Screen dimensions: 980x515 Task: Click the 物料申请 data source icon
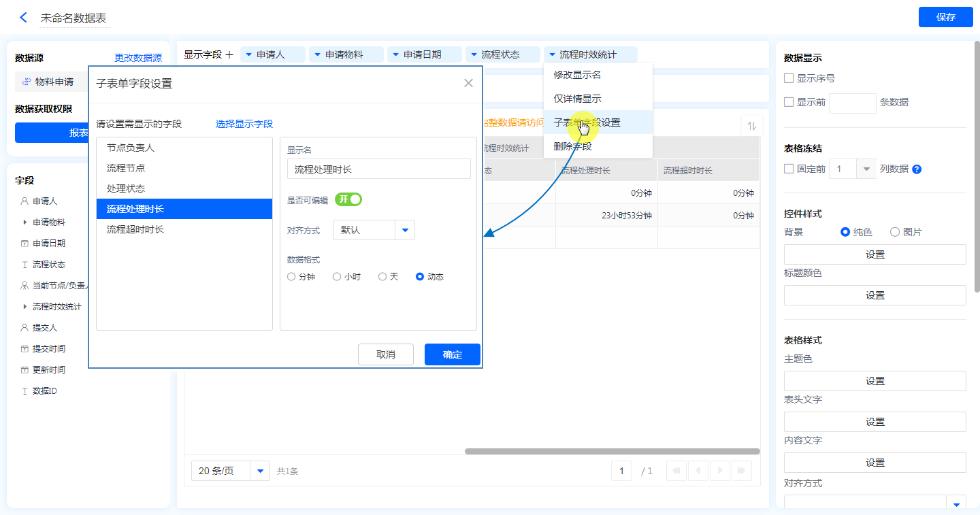27,82
